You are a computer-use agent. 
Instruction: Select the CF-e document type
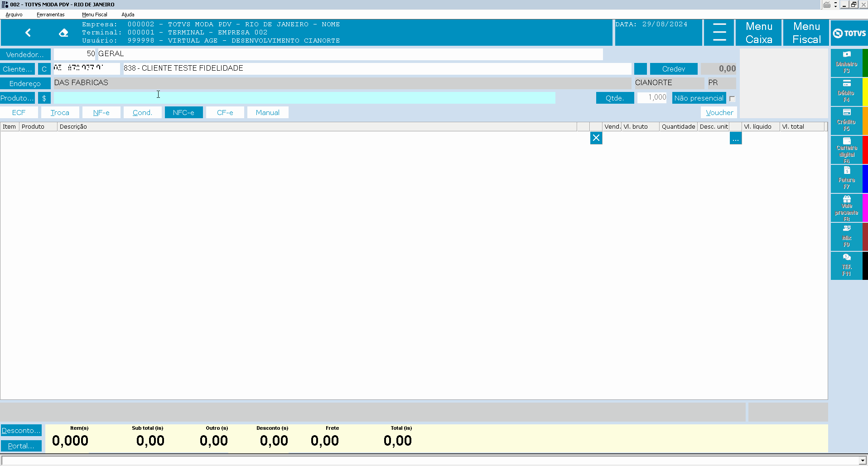(x=225, y=112)
